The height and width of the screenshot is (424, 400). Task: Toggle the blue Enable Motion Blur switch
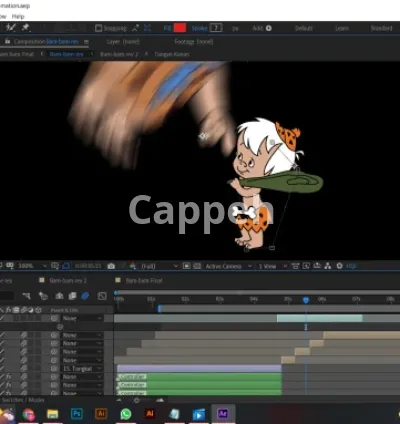[85, 296]
